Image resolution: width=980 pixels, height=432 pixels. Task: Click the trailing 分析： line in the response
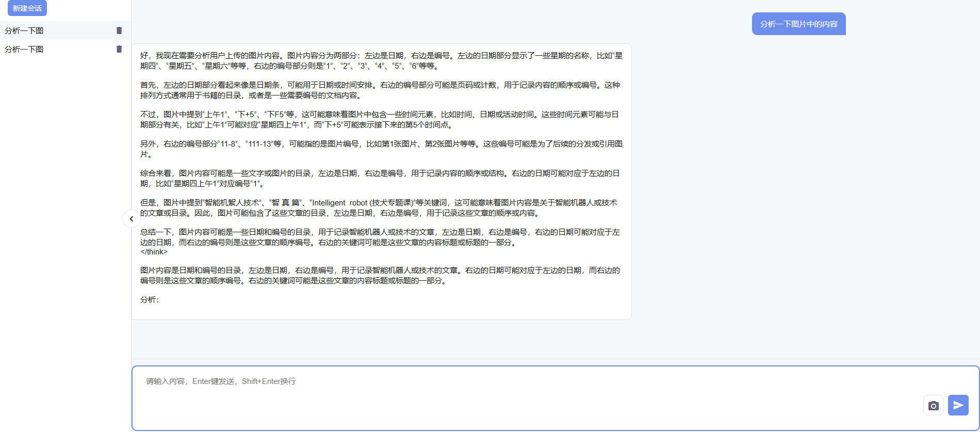(x=150, y=299)
